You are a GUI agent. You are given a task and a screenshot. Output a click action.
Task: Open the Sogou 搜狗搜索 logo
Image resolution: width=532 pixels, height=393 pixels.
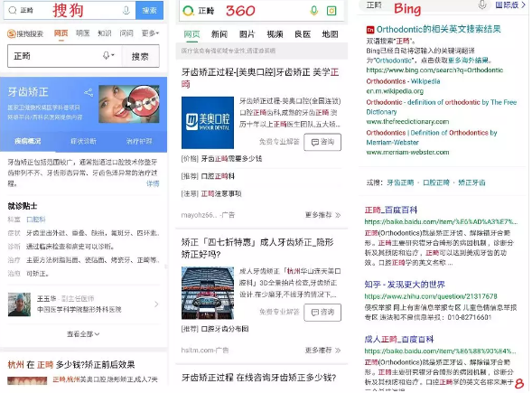point(25,33)
